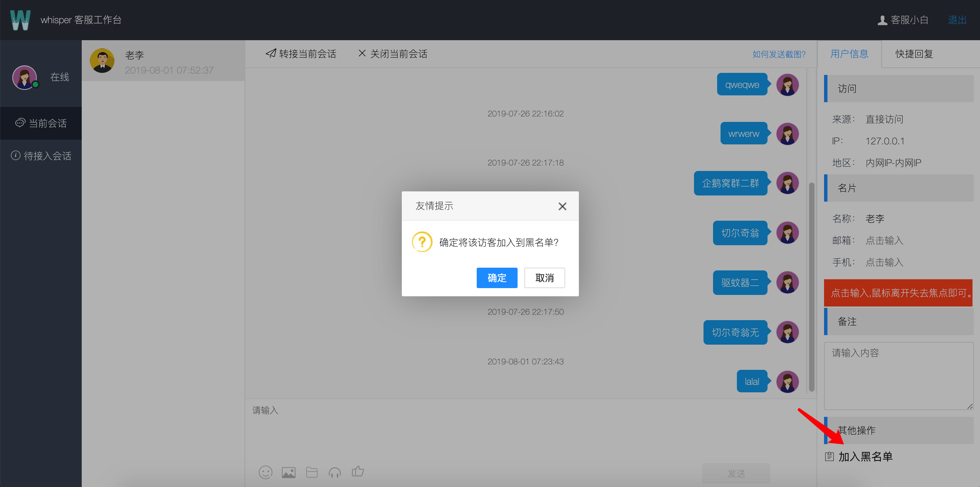
Task: Open the 如何发送截图? help link
Action: pos(779,54)
